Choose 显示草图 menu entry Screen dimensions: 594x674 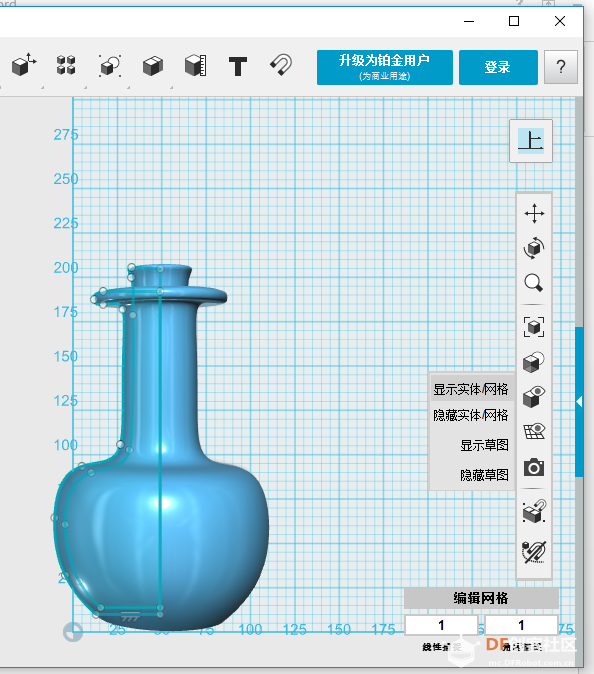(484, 445)
